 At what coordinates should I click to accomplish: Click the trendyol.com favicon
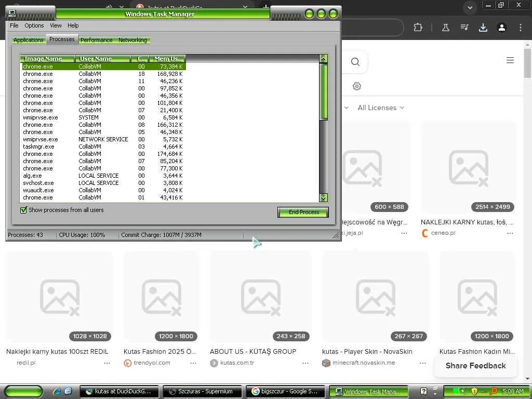(x=128, y=363)
